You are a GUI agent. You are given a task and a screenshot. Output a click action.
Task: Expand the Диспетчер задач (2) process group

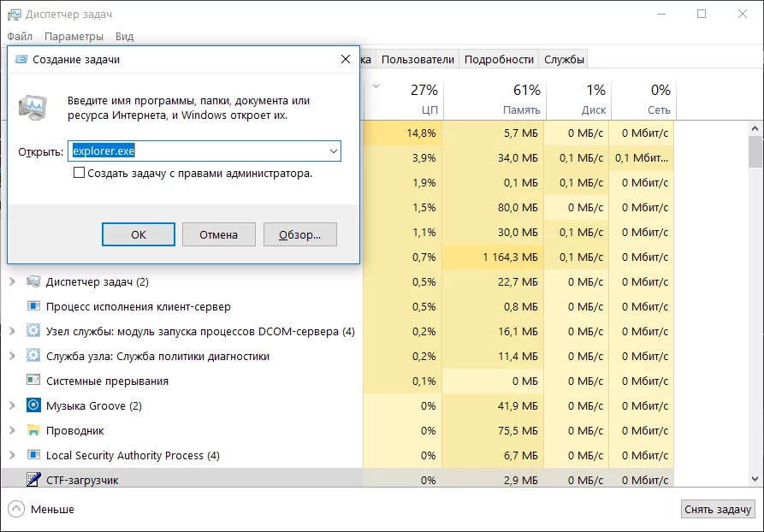tap(13, 281)
